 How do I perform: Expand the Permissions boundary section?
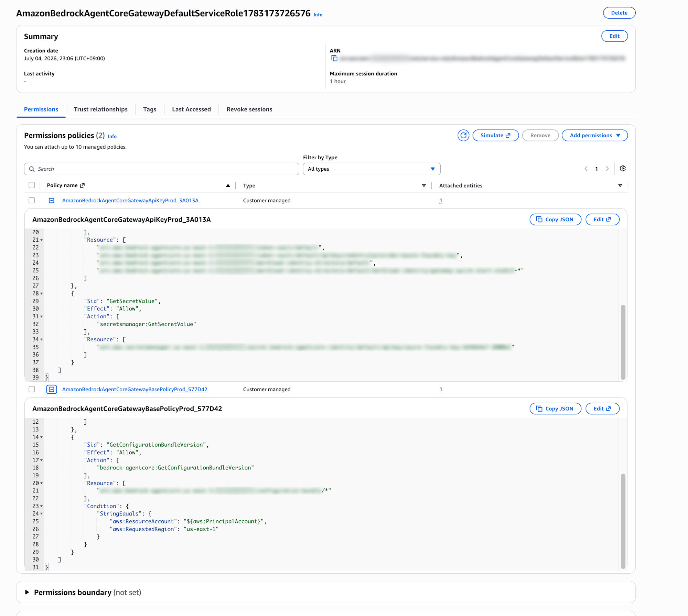point(27,593)
